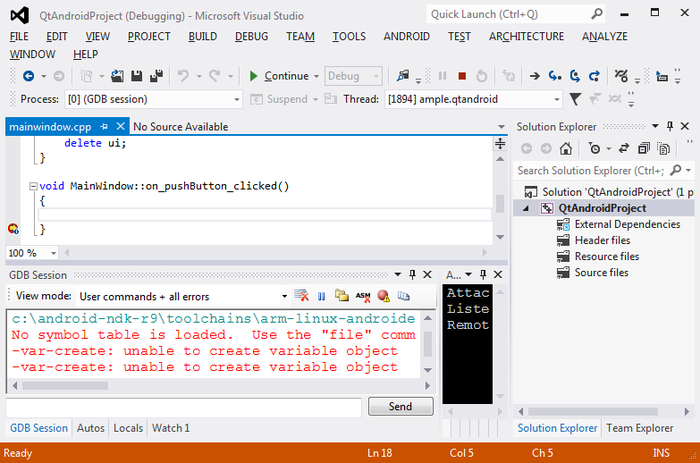The image size is (700, 463).
Task: Collapse the QtAndroidProject tree node
Action: point(526,208)
